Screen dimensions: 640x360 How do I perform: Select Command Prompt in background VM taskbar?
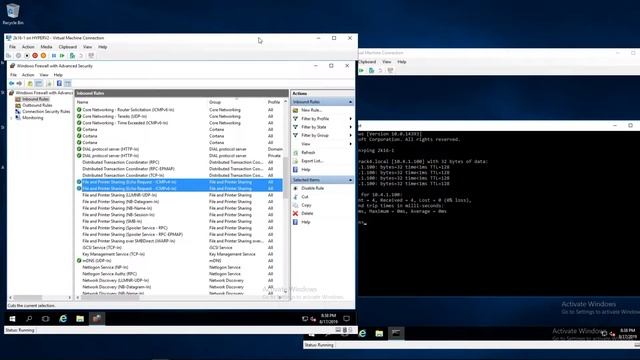(x=396, y=333)
